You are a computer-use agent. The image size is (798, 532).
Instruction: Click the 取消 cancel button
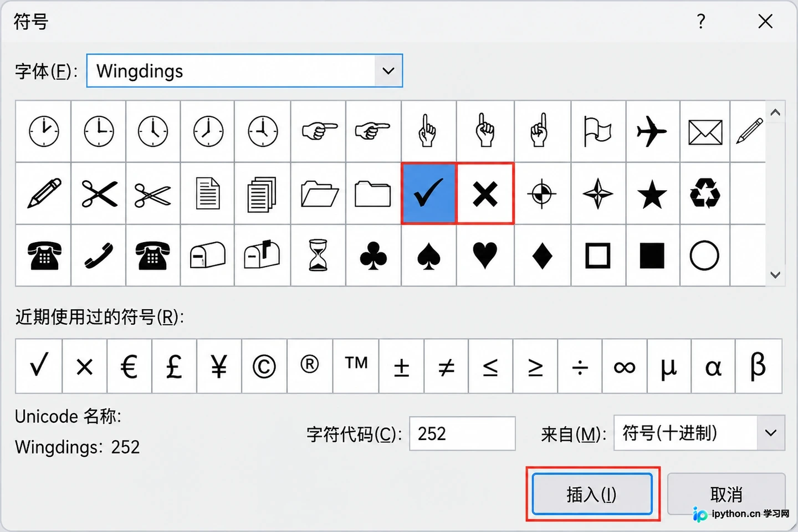pyautogui.click(x=726, y=494)
